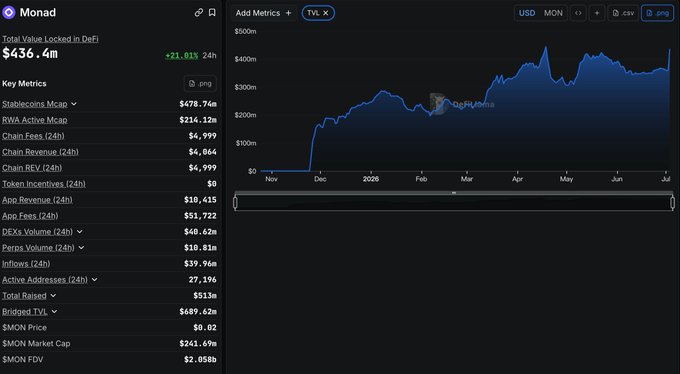Open App Fees (24h) link

click(x=30, y=216)
